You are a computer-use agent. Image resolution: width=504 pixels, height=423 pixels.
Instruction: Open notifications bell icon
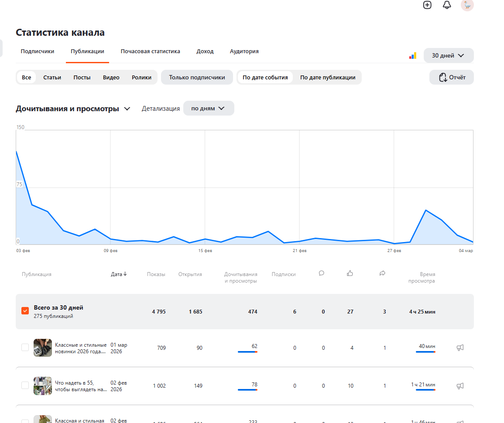[x=447, y=5]
